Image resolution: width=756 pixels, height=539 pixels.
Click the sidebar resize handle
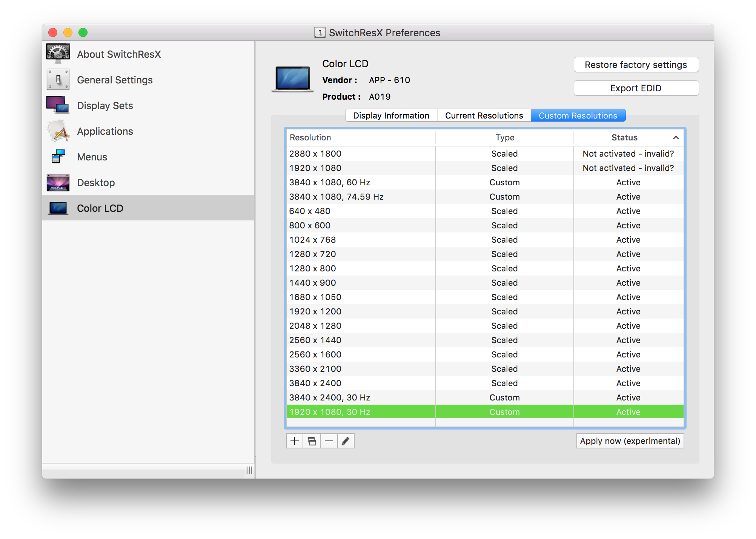(249, 470)
